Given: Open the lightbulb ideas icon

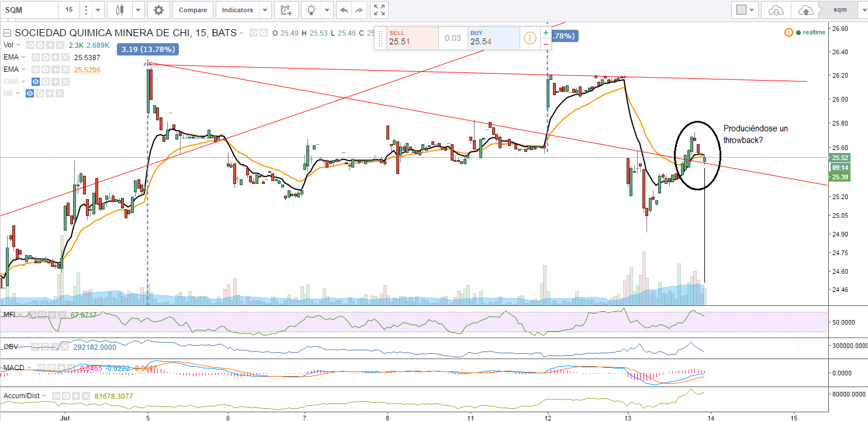Looking at the screenshot, I should click(311, 10).
